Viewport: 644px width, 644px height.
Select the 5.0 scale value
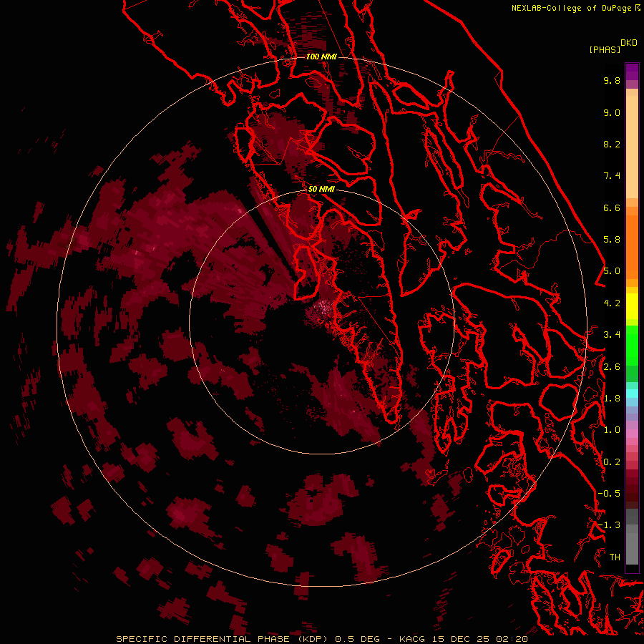[612, 271]
